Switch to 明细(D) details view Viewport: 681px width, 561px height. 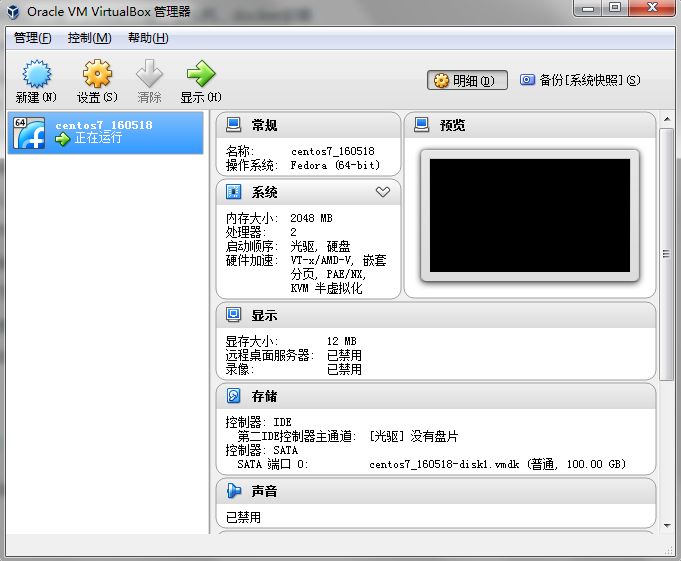pyautogui.click(x=467, y=80)
